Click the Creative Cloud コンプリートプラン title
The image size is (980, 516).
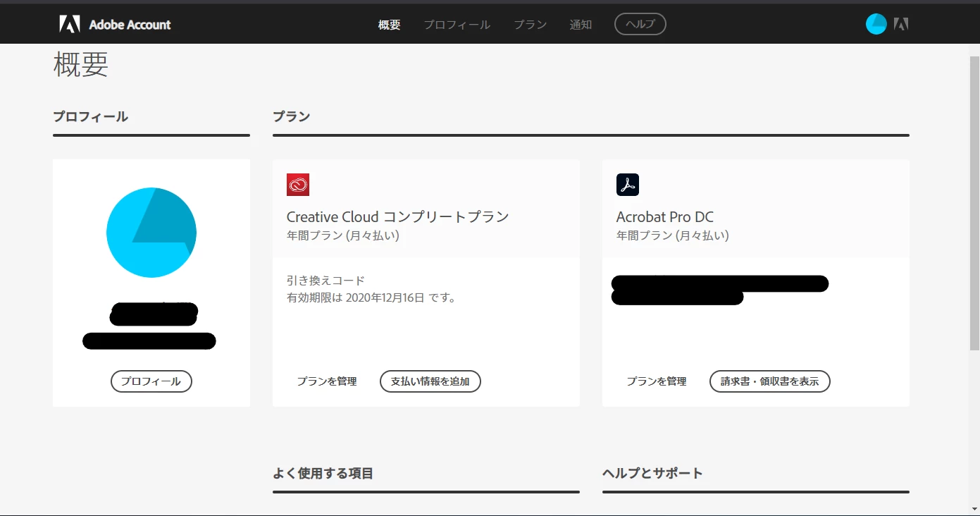(398, 217)
